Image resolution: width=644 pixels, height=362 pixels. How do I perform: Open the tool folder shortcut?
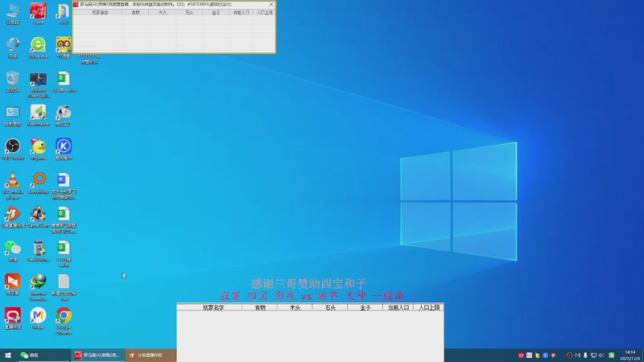(64, 14)
